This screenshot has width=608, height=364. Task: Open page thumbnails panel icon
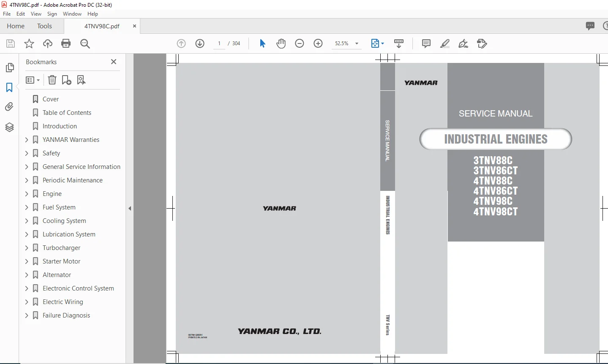(9, 68)
